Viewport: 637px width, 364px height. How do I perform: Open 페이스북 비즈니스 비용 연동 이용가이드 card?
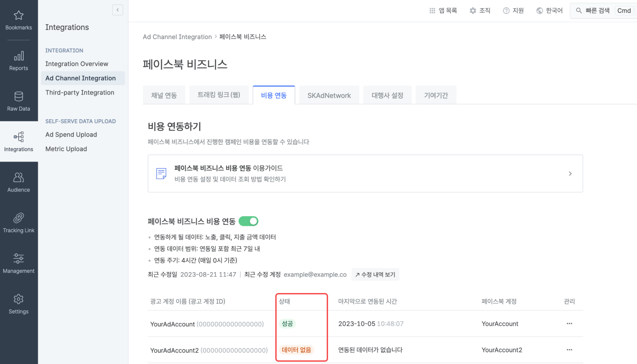point(365,173)
